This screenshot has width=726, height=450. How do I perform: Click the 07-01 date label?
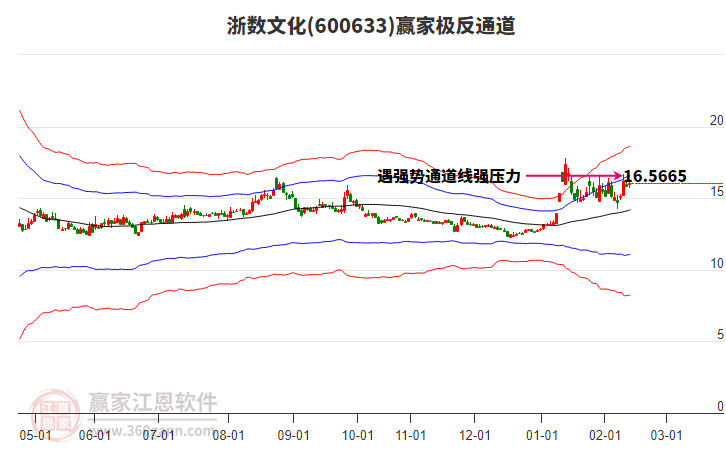(x=158, y=435)
